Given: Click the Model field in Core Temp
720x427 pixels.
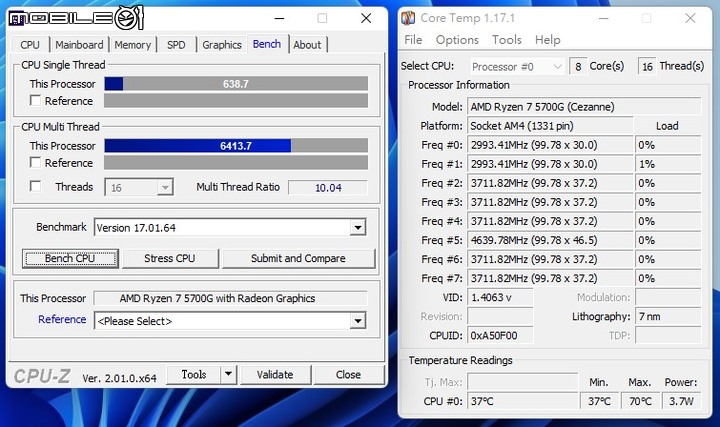Looking at the screenshot, I should click(584, 107).
